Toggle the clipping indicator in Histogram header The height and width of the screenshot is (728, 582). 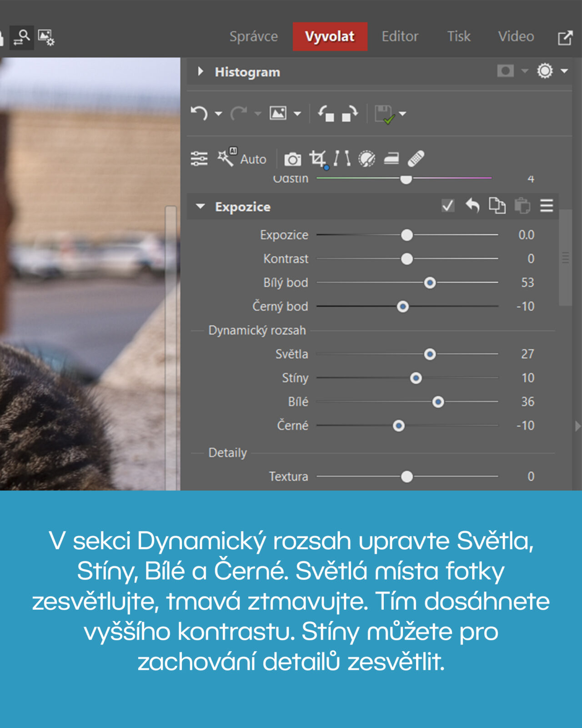point(505,71)
